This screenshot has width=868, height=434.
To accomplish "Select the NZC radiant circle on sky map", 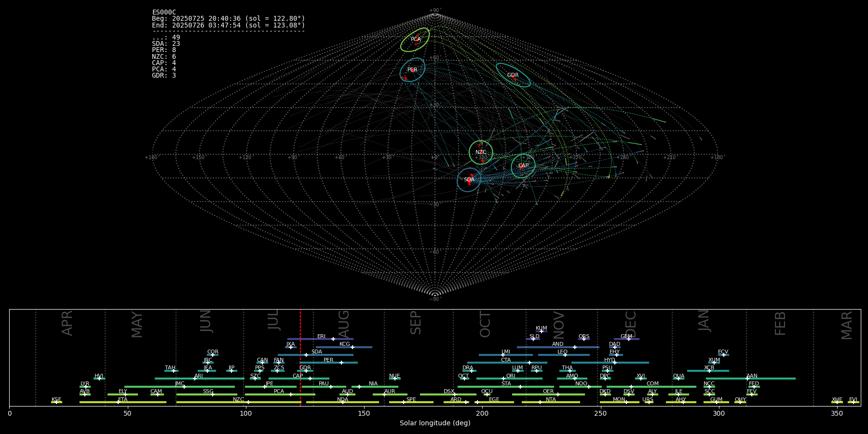I will tap(481, 152).
